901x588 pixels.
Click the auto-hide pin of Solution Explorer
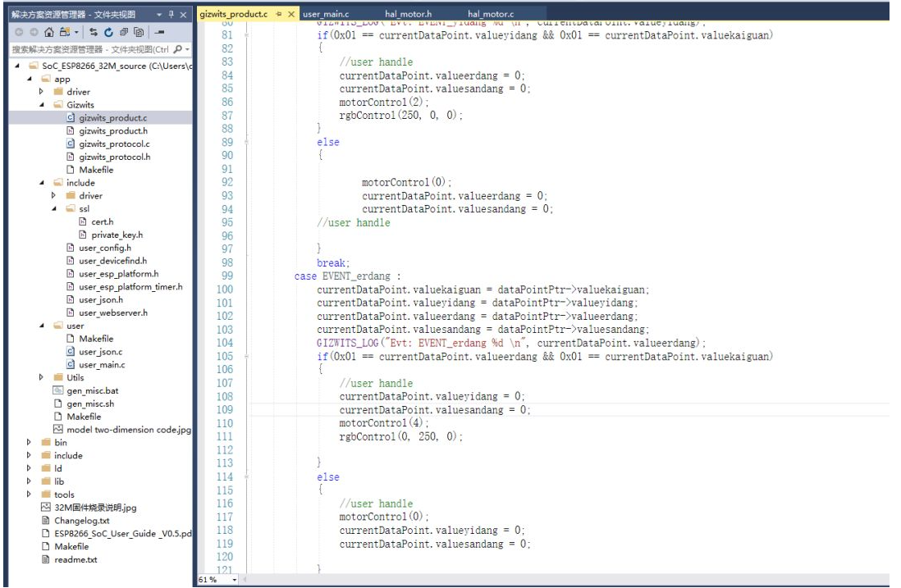point(171,15)
